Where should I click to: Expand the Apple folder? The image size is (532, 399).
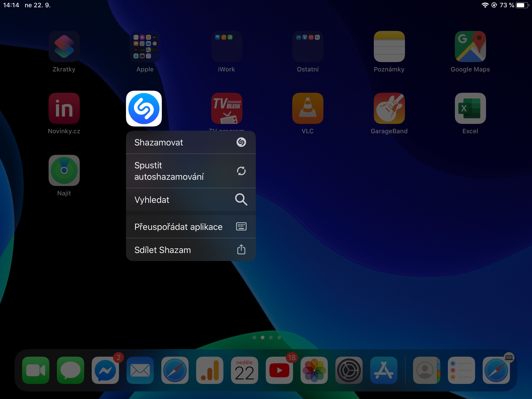145,46
